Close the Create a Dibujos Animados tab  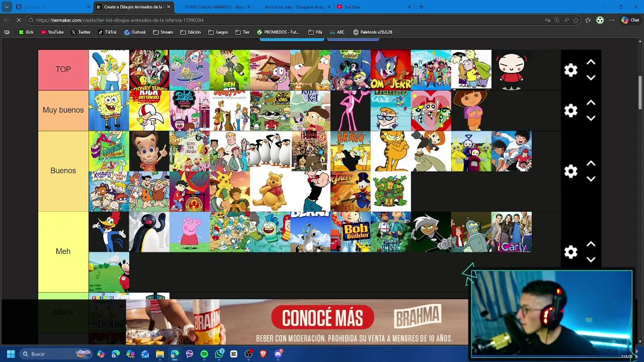click(169, 7)
